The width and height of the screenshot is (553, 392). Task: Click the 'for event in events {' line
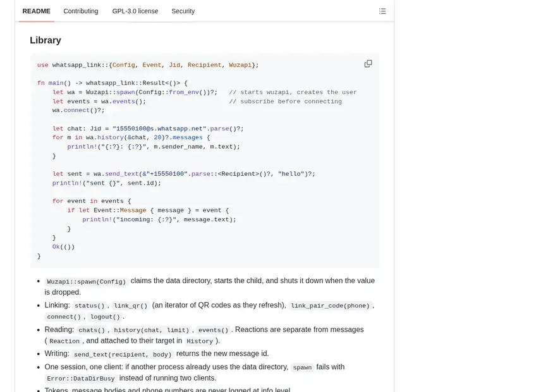coord(92,201)
